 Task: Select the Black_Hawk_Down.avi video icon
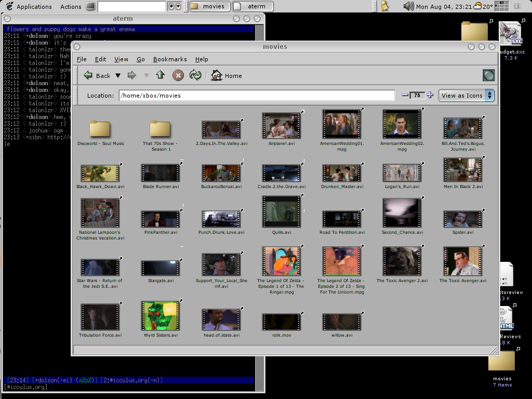click(100, 173)
